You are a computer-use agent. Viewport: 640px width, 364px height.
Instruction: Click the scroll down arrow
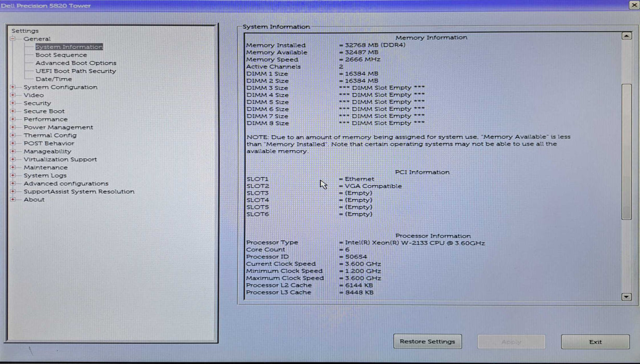tap(626, 296)
